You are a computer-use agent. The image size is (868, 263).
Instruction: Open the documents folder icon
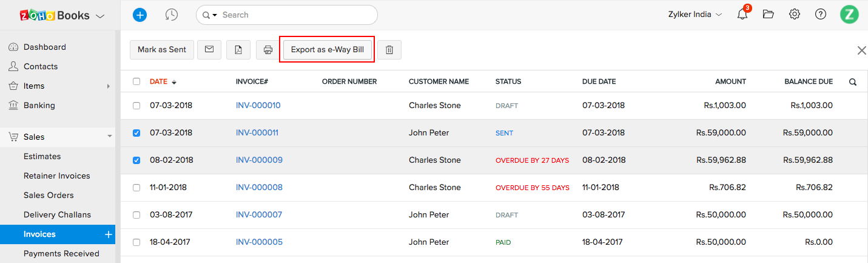coord(769,15)
